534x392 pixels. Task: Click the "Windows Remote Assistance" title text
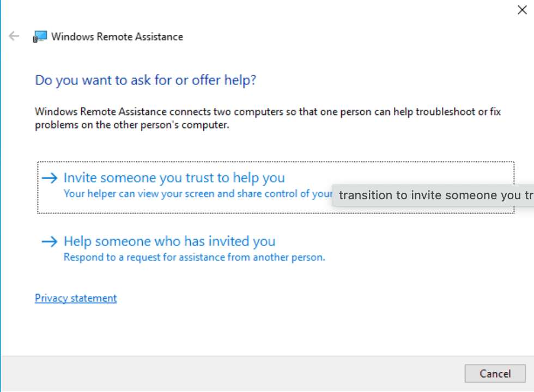point(117,37)
